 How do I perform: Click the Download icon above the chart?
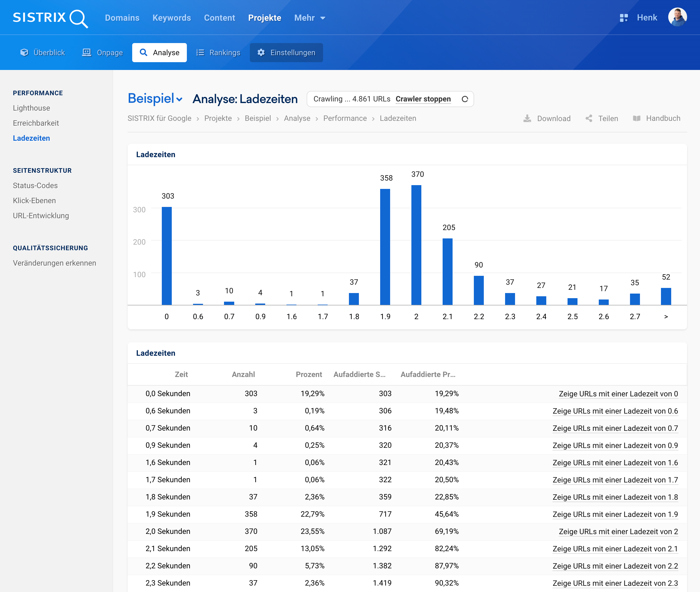[527, 118]
